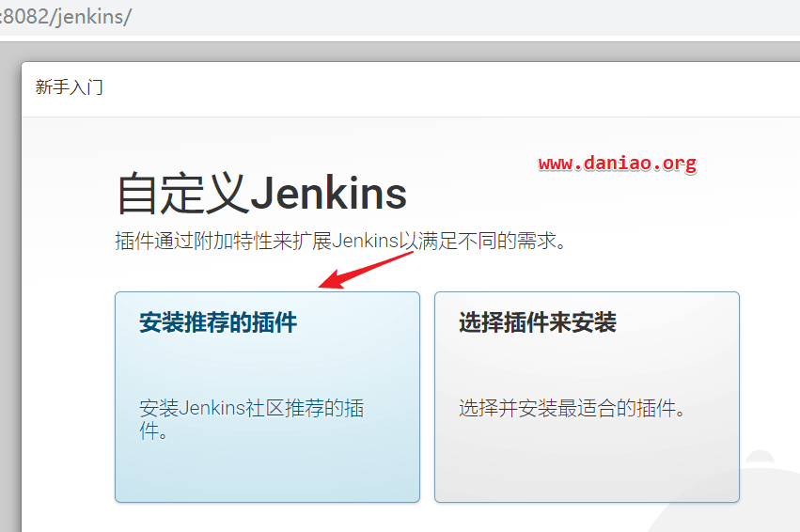Click the red www.daniao.org watermark text
Viewport: 800px width, 532px height.
[618, 164]
